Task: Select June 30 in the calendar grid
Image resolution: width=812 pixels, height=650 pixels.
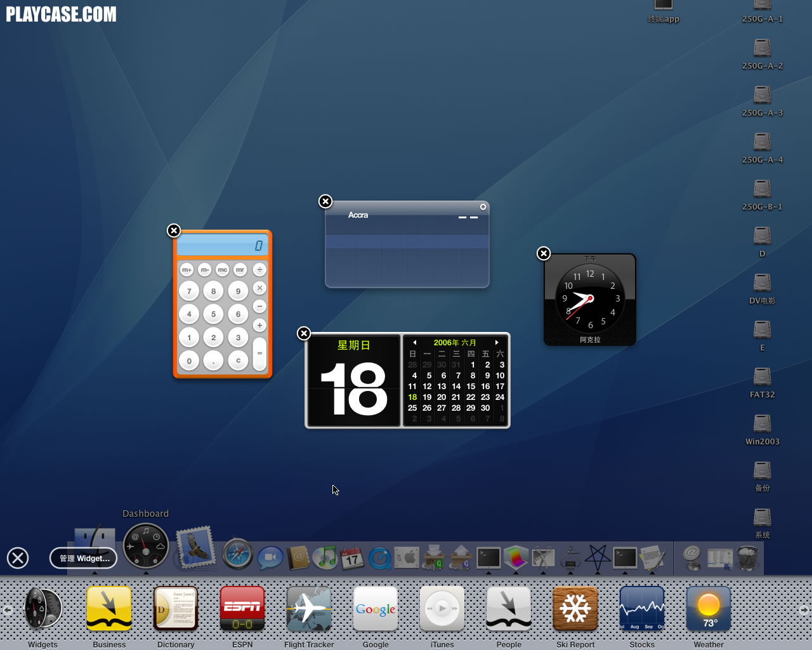Action: pos(485,408)
